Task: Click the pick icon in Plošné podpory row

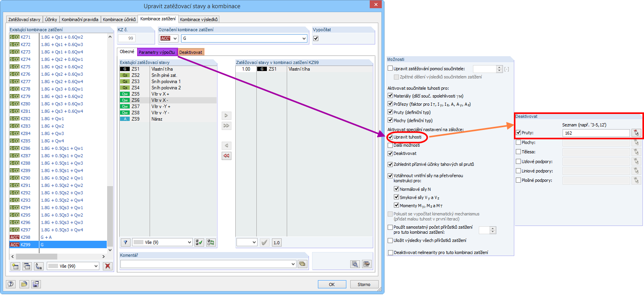Action: coord(636,180)
